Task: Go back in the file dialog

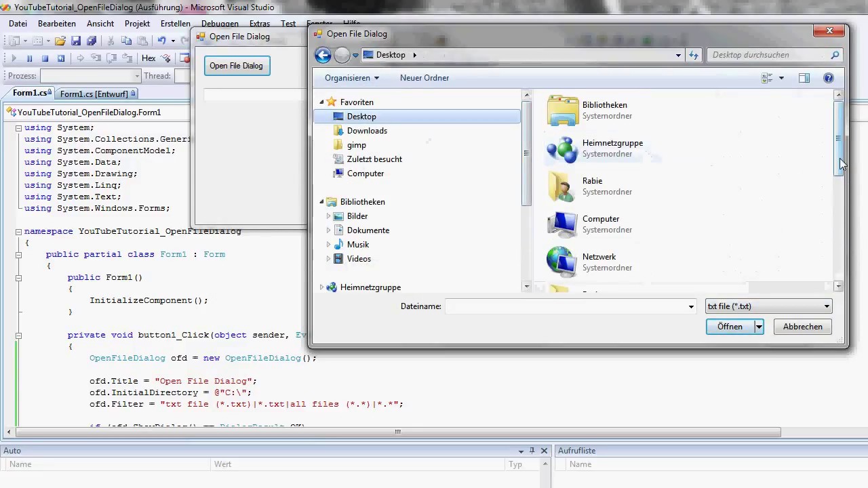Action: [x=323, y=55]
